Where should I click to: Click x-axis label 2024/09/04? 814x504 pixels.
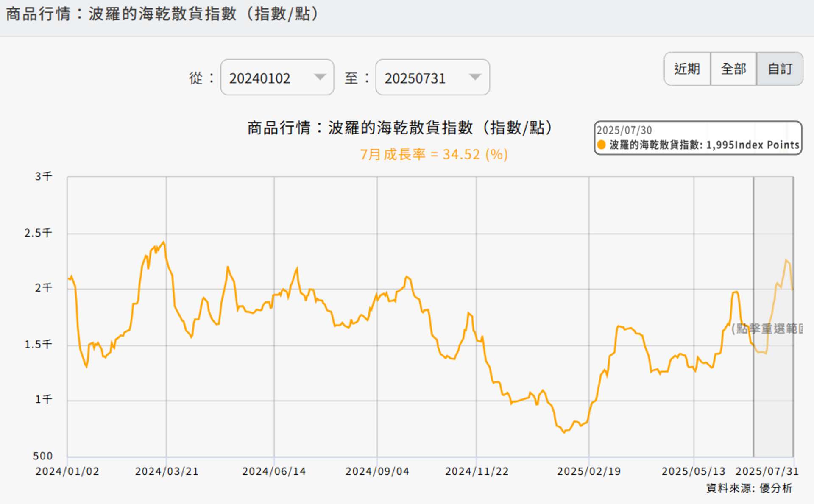point(377,471)
